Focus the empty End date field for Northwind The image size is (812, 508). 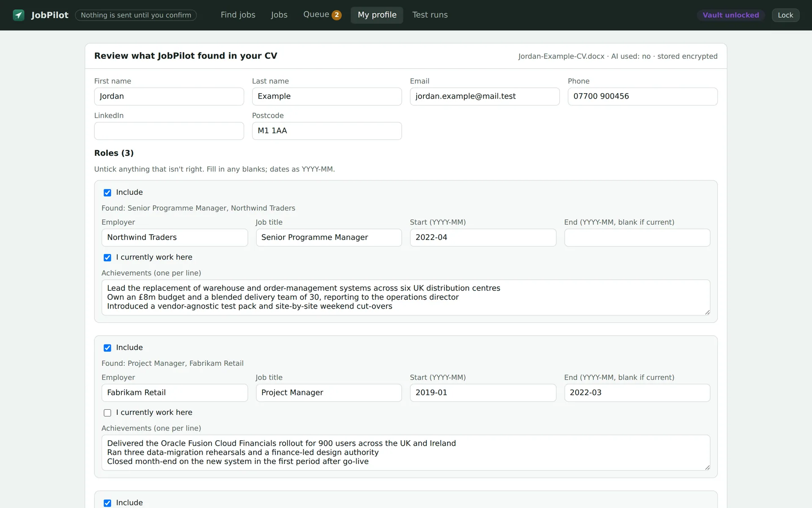[637, 237]
